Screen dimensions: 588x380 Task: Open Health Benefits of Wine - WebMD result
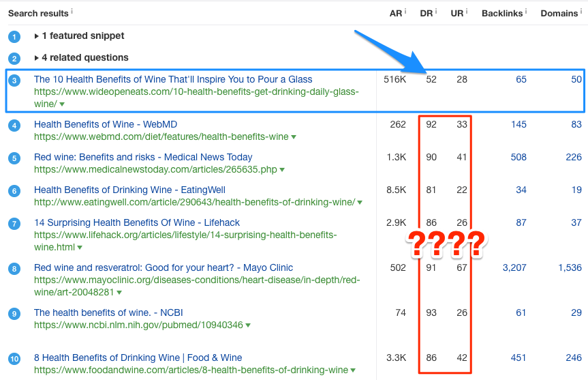(x=105, y=124)
